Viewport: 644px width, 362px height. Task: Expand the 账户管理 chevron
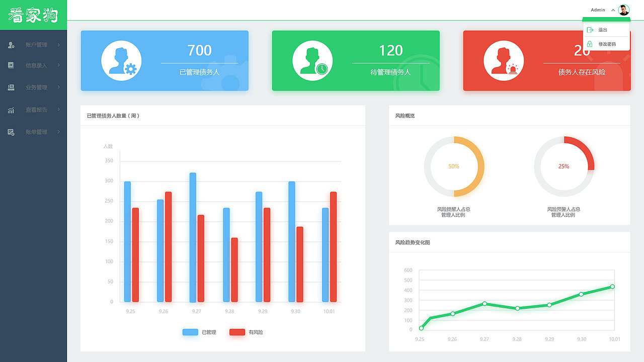pos(58,45)
